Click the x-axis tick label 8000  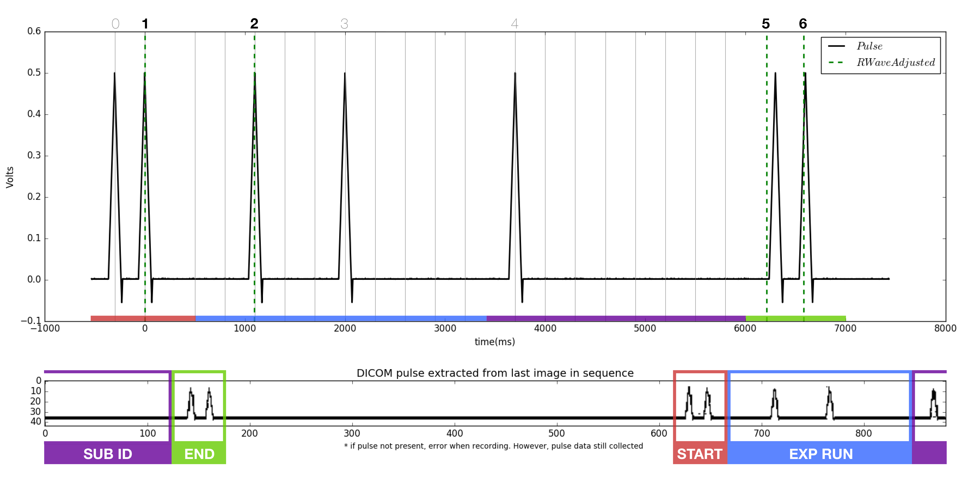(x=945, y=328)
